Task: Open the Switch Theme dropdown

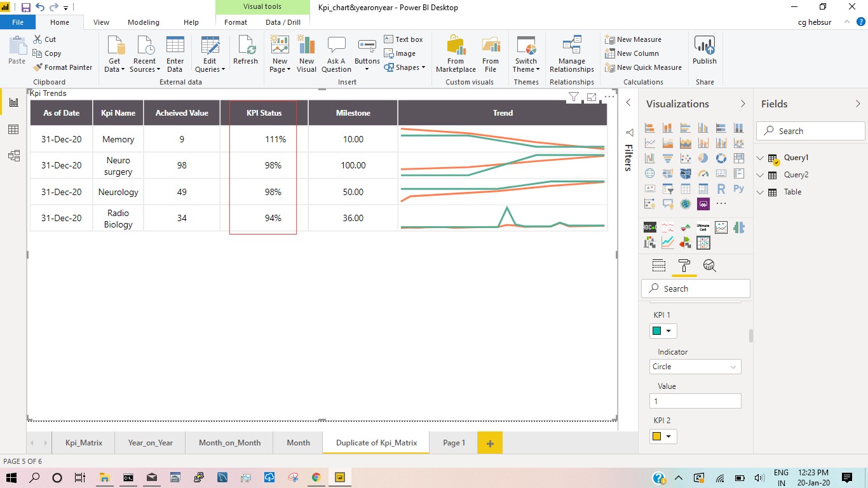Action: click(526, 53)
